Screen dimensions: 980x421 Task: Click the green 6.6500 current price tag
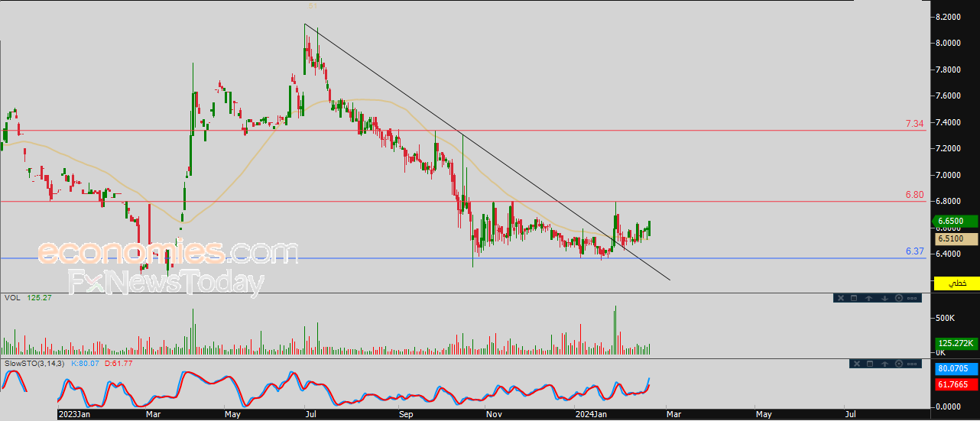click(955, 222)
